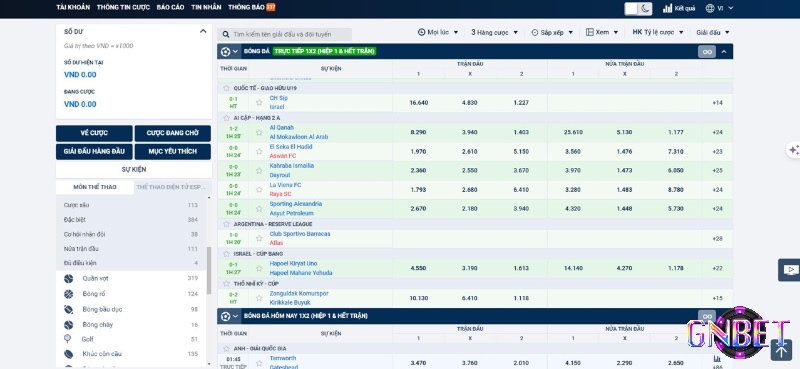Favorite the Kahraba Ismailia match star

point(259,170)
